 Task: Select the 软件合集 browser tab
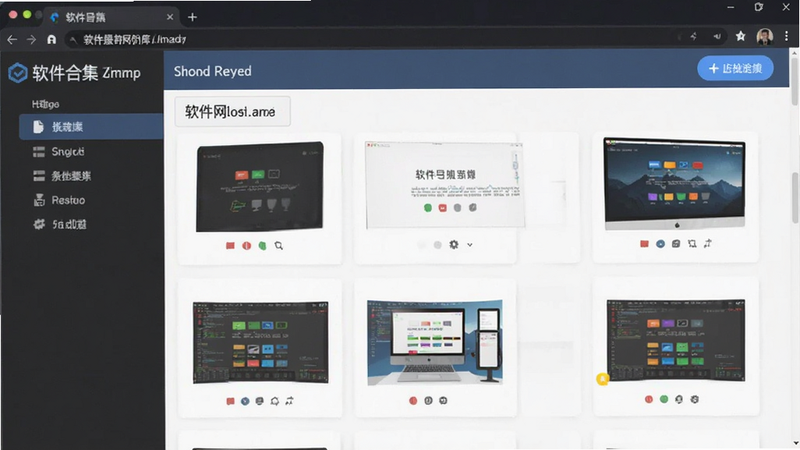coord(111,17)
